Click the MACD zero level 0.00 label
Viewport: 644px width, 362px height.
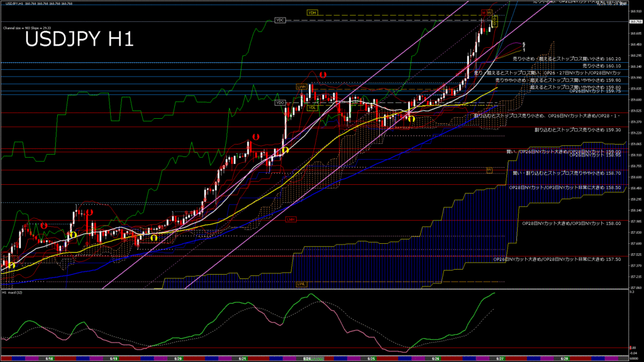pos(633,348)
